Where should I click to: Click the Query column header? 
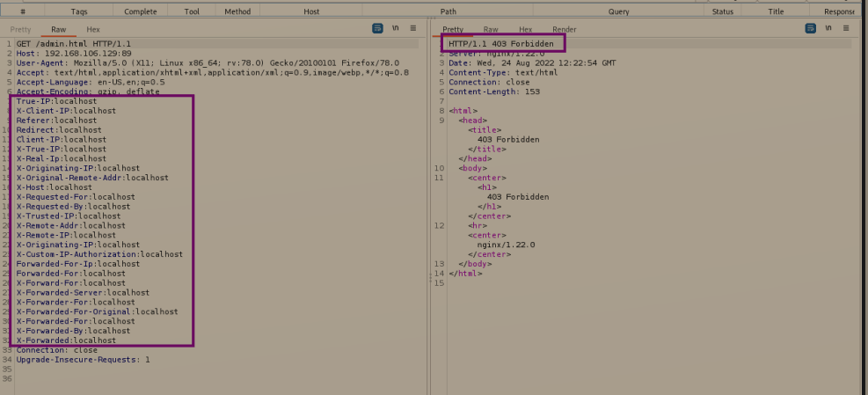(618, 11)
